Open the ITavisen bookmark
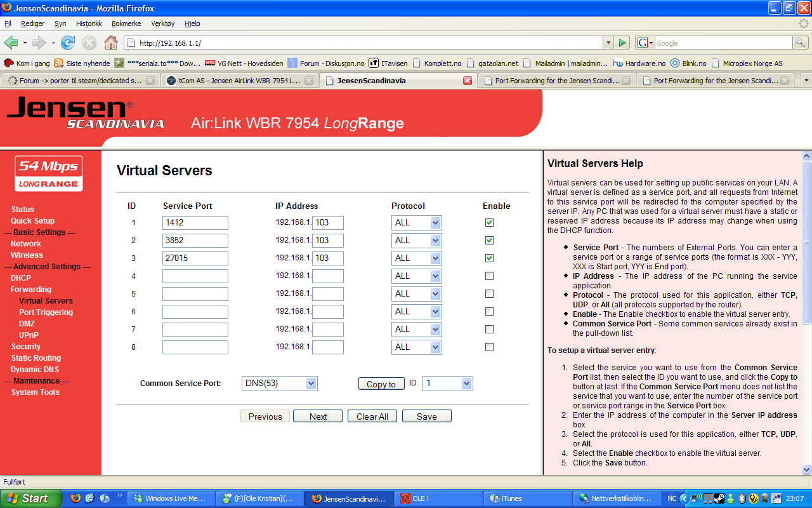The image size is (812, 508). [388, 63]
